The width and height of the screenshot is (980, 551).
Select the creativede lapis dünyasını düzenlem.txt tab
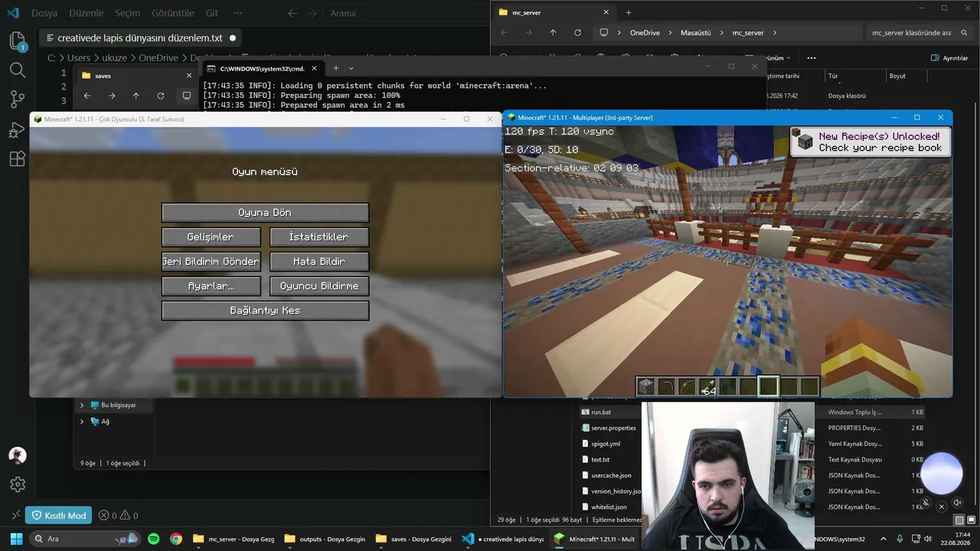[x=142, y=37]
